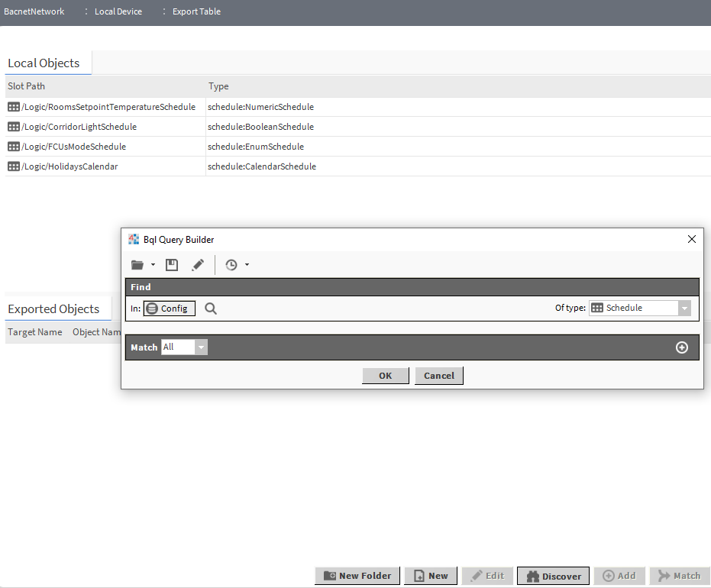Click the Discover button

[554, 576]
